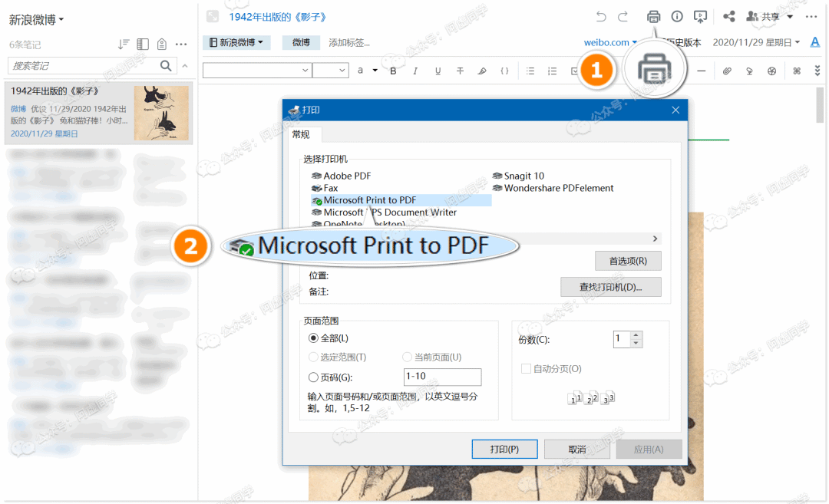Toggle italic formatting
This screenshot has height=504, width=829.
[415, 71]
